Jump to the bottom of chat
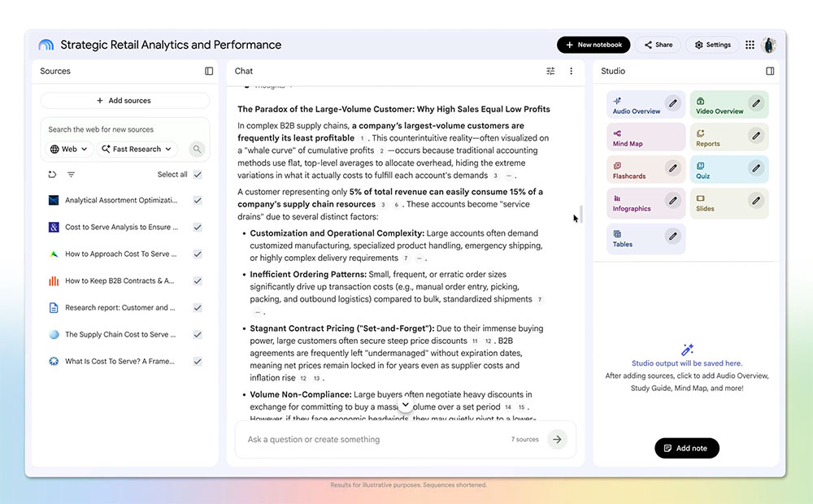Image resolution: width=813 pixels, height=504 pixels. click(x=405, y=405)
